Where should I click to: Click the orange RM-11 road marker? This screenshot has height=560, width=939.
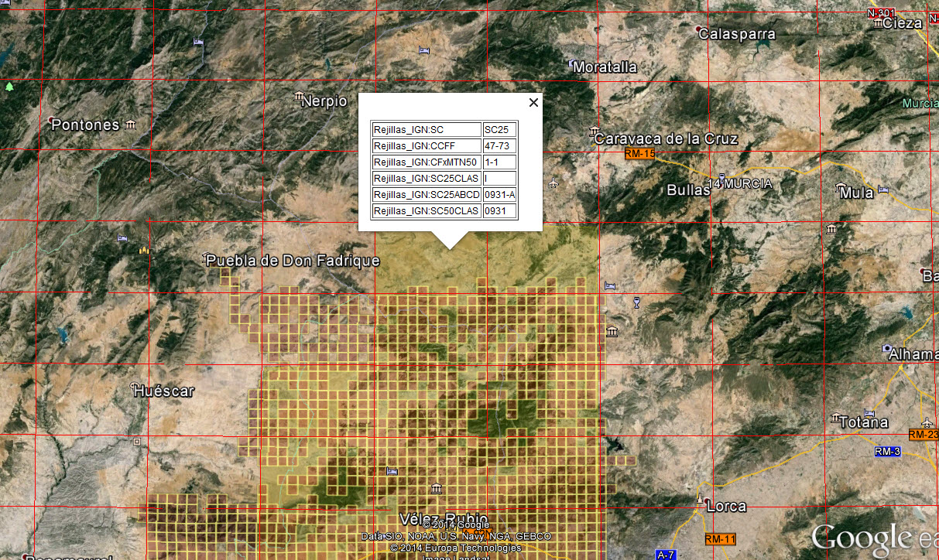pos(720,538)
